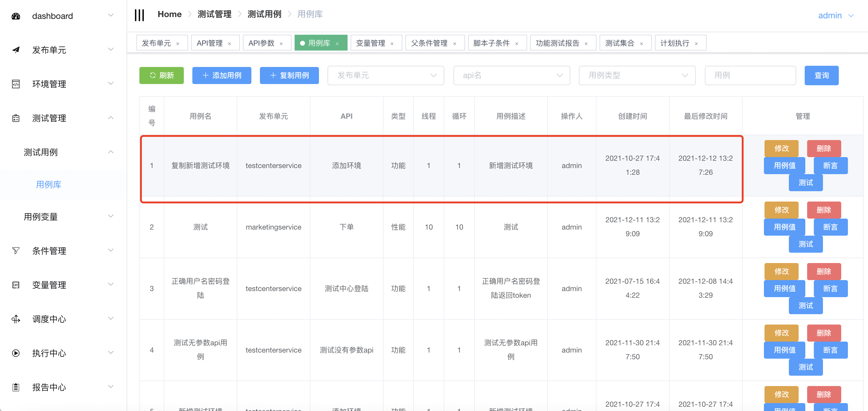Viewport: 868px width, 411px height.
Task: Expand the 条件管理 sidebar menu
Action: pos(110,250)
